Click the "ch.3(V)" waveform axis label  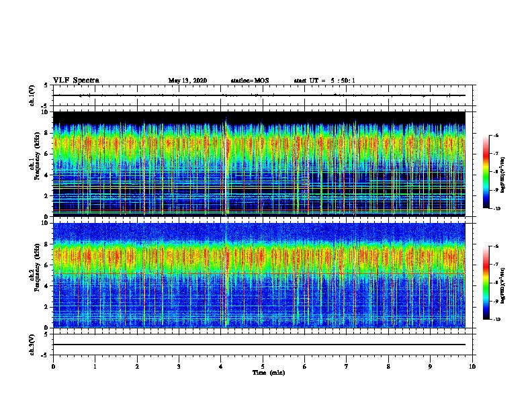coord(32,345)
